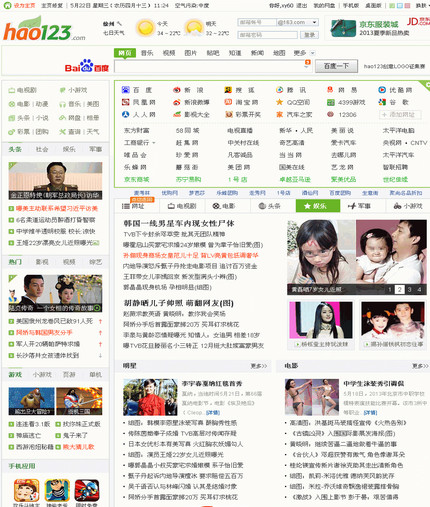Viewport: 430px width, 507px height.
Task: Open the Google (谷歌) icon
Action: [x=382, y=102]
